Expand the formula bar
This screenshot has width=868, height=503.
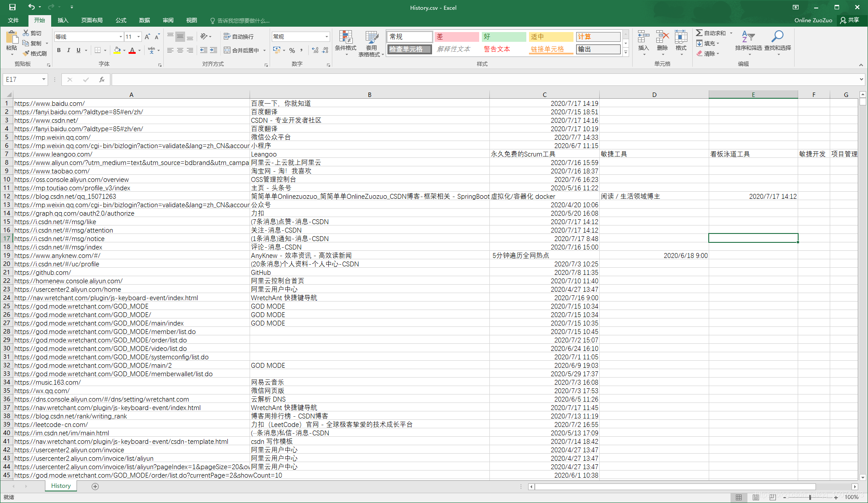pos(861,79)
